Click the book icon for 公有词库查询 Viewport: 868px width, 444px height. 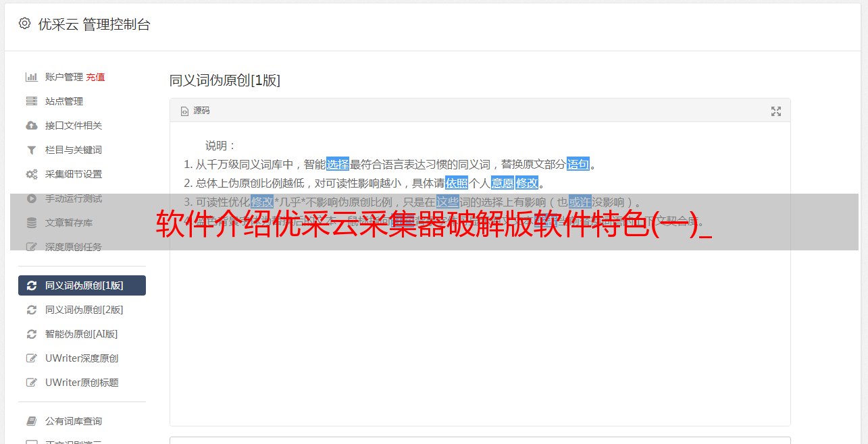click(31, 421)
